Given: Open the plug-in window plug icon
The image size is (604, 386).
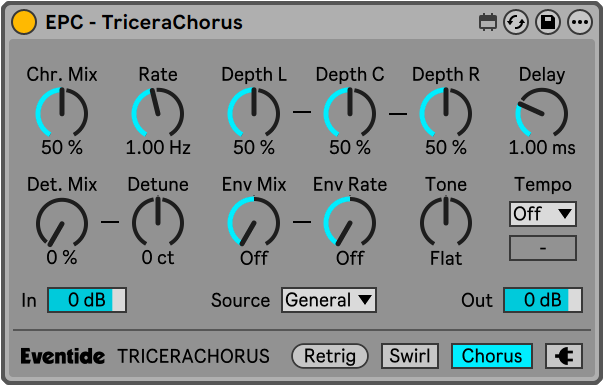Looking at the screenshot, I should pos(564,356).
